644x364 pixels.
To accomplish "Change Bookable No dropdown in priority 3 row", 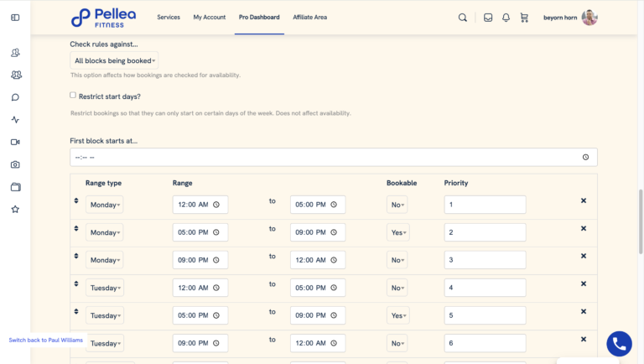I will (x=397, y=260).
